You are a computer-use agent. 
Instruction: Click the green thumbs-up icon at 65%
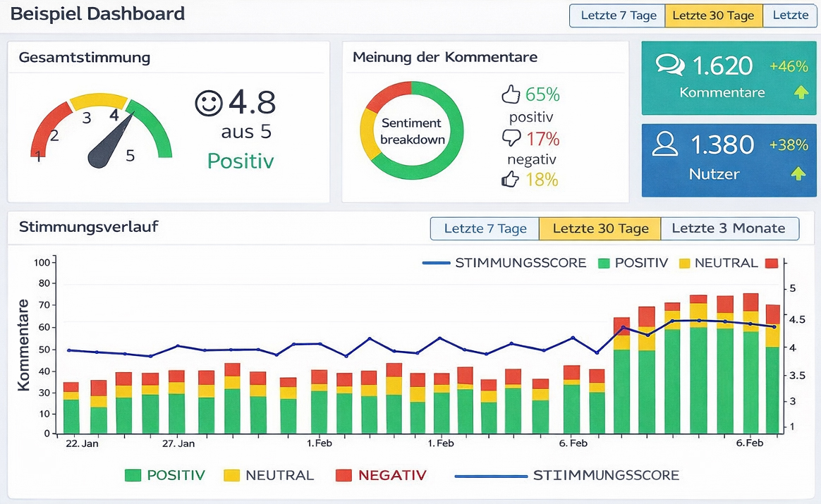[510, 94]
